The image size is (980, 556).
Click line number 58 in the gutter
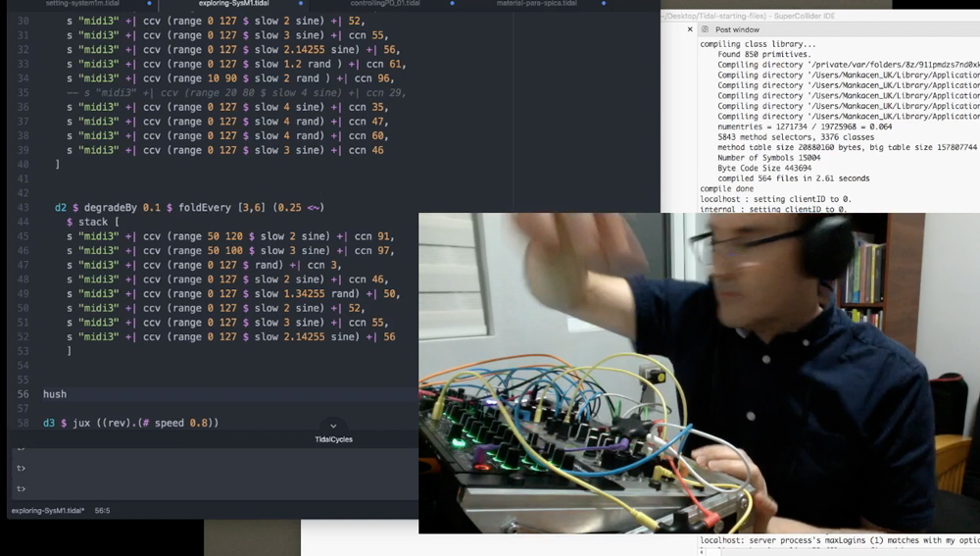23,423
